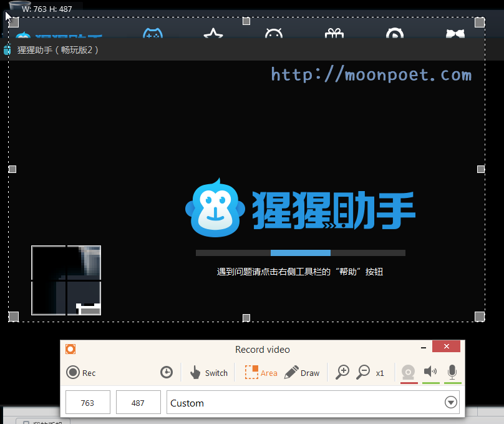The height and width of the screenshot is (424, 504).
Task: Open the Android robot icon tab
Action: point(274,34)
